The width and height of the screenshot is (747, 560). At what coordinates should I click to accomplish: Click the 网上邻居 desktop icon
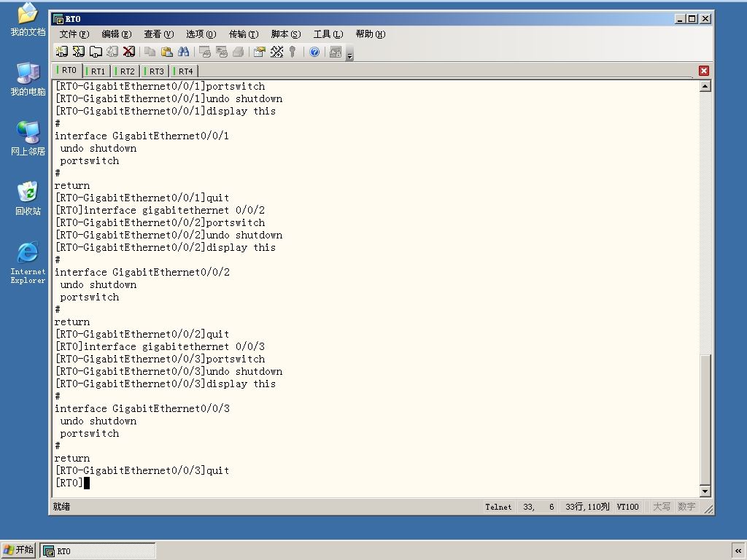[28, 139]
